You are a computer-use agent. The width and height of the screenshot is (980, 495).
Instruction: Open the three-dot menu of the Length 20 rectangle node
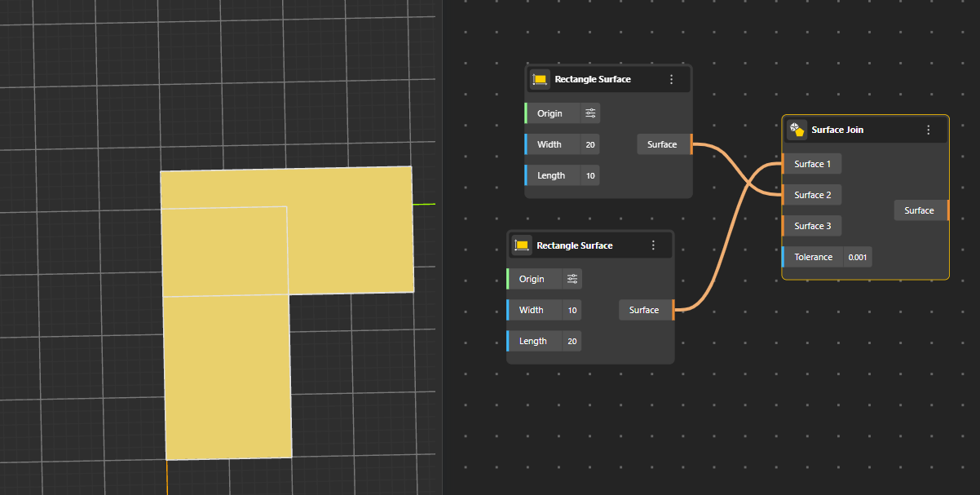click(653, 245)
